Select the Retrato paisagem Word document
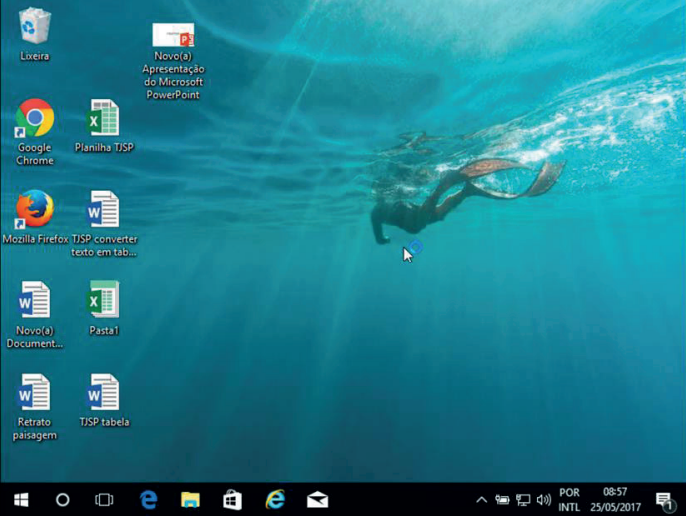The image size is (686, 516). (34, 393)
